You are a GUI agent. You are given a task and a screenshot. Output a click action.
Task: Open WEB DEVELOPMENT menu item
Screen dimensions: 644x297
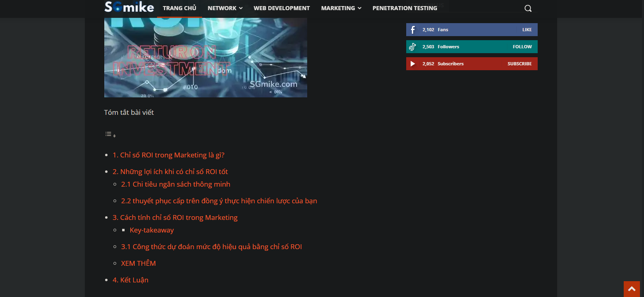point(282,8)
